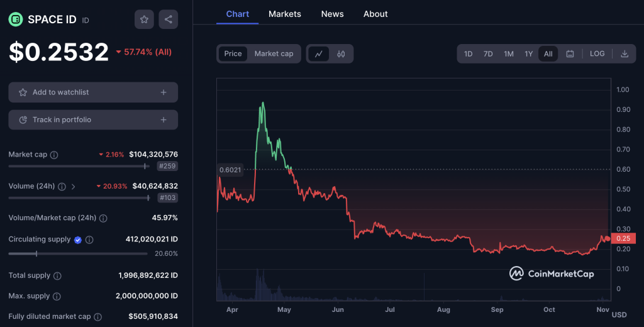Screen dimensions: 644x327
Task: Set chart range to 1D
Action: [468, 54]
